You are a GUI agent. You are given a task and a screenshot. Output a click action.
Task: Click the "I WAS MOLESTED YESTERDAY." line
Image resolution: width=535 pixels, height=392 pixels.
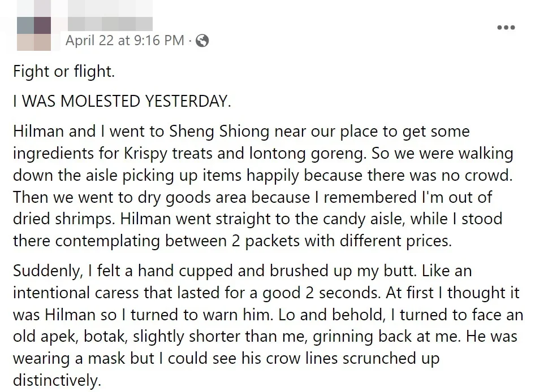(x=122, y=101)
